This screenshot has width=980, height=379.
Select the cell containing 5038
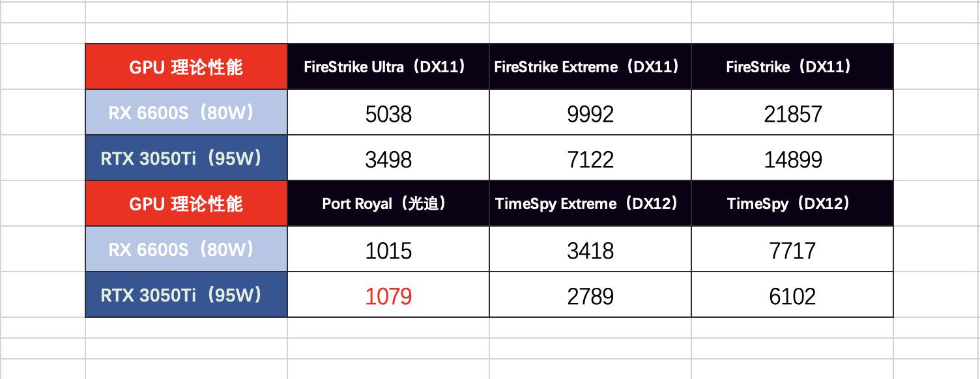[388, 114]
